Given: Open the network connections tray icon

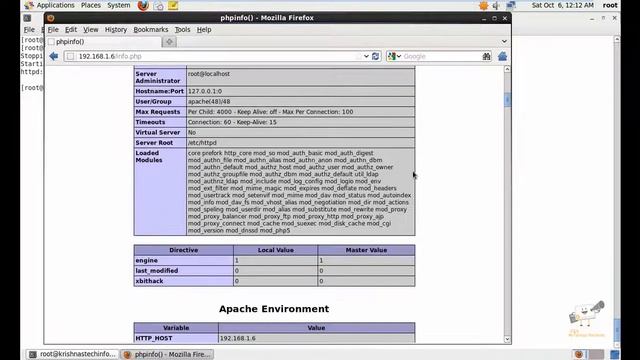Looking at the screenshot, I should pyautogui.click(x=511, y=5).
